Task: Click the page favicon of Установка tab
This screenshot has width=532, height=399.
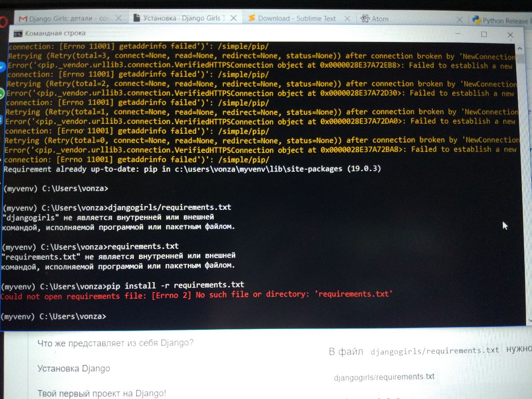Action: 136,18
